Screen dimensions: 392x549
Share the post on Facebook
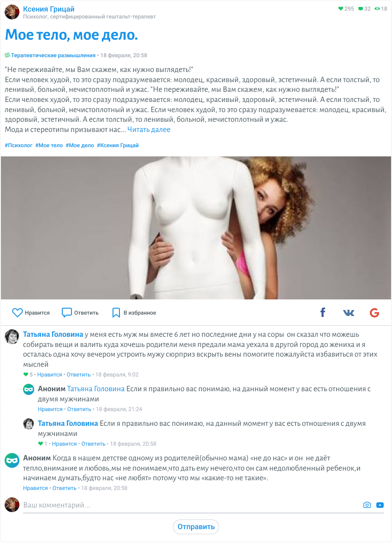(323, 312)
